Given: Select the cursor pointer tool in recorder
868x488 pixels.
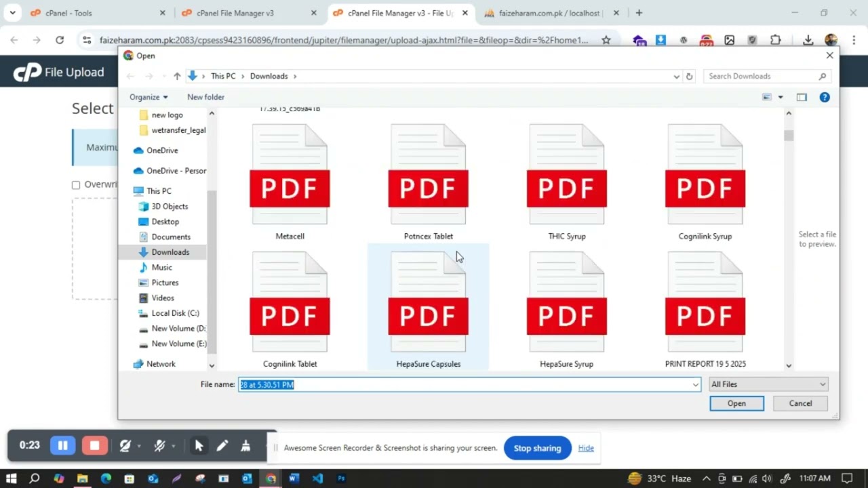Looking at the screenshot, I should 199,445.
